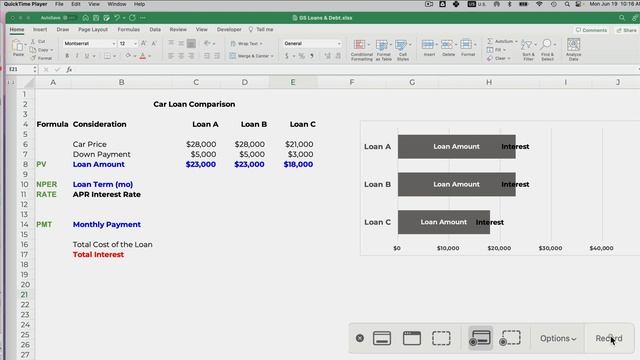Click the Name Box showing E21
This screenshot has height=360, width=640.
[21, 69]
